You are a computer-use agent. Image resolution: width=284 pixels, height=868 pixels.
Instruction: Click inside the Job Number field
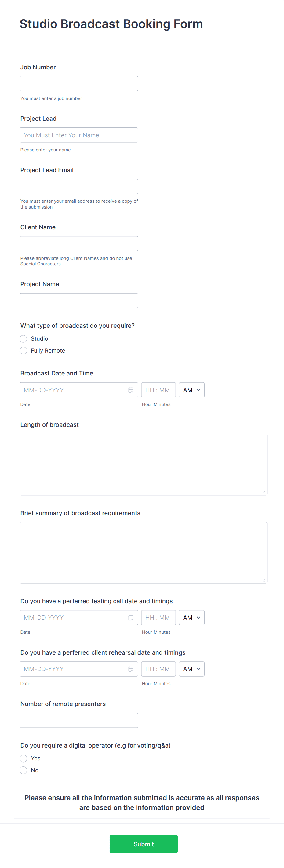79,83
